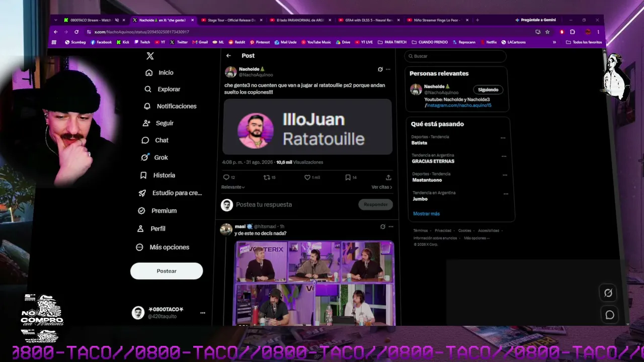This screenshot has width=644, height=362.
Task: Bookmark this page with the star icon
Action: click(547, 32)
